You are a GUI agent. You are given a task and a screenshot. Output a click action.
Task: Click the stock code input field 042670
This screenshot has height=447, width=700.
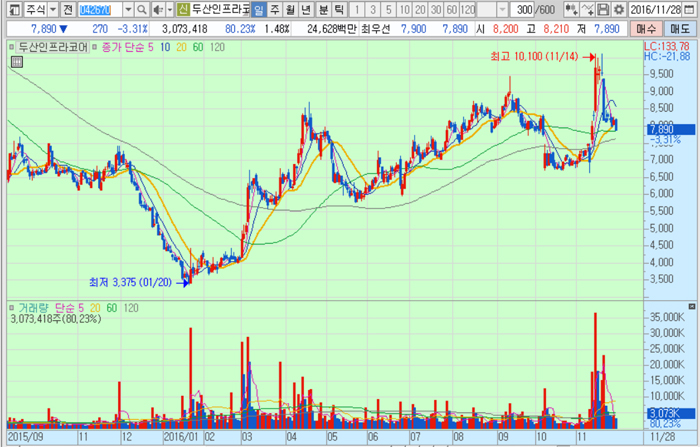pyautogui.click(x=98, y=9)
